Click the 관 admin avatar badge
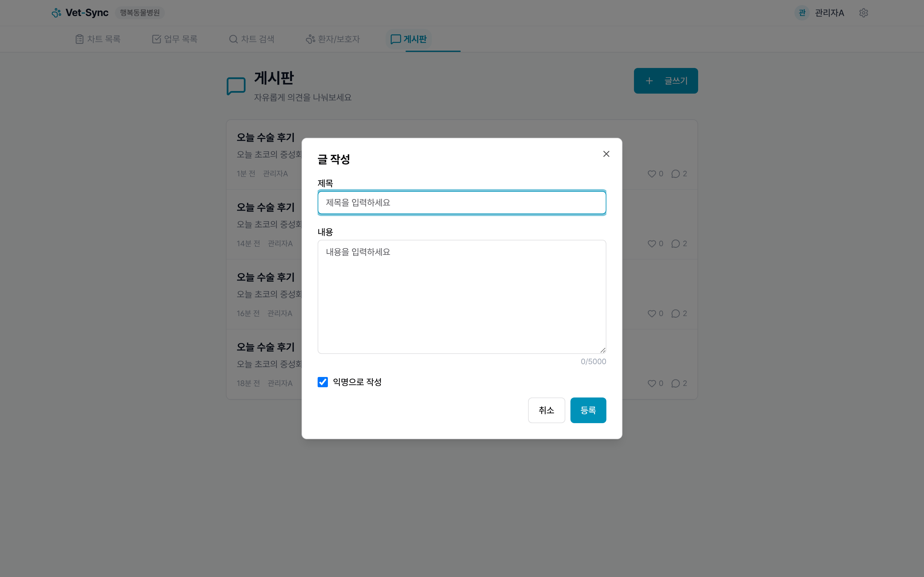The width and height of the screenshot is (924, 577). (x=802, y=13)
